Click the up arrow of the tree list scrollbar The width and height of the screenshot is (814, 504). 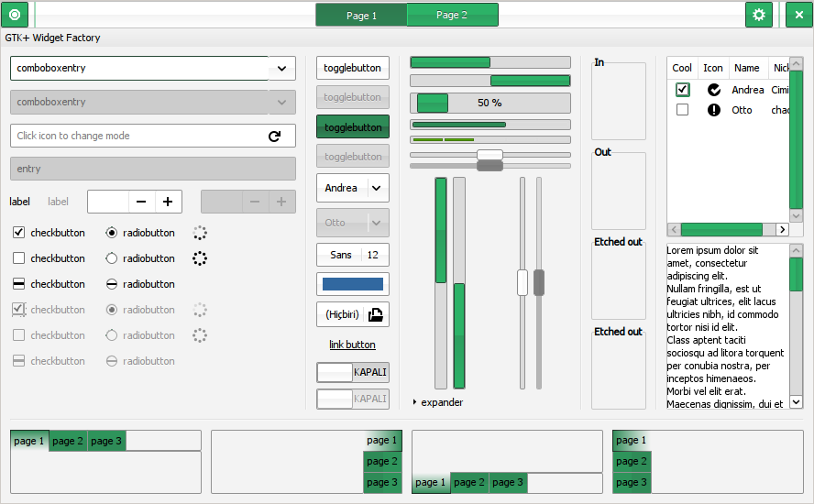coord(797,63)
